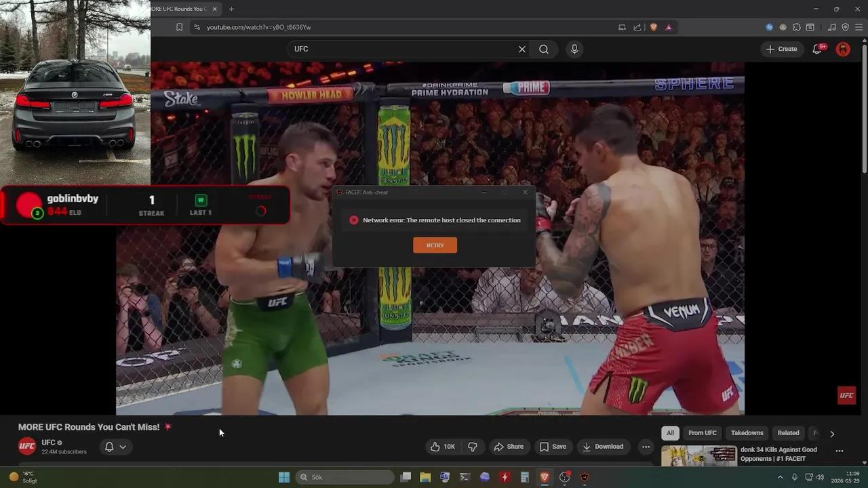The height and width of the screenshot is (488, 868).
Task: Open the volume control in system tray
Action: click(821, 477)
